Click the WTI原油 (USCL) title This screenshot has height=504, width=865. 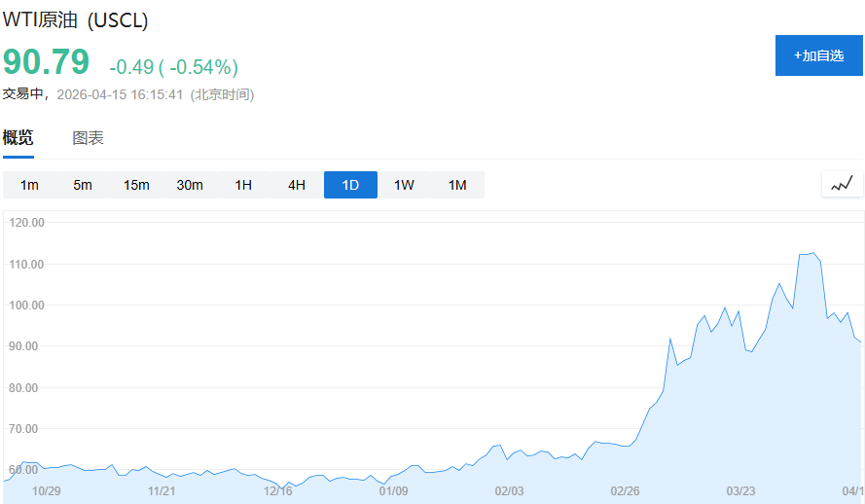(x=75, y=20)
